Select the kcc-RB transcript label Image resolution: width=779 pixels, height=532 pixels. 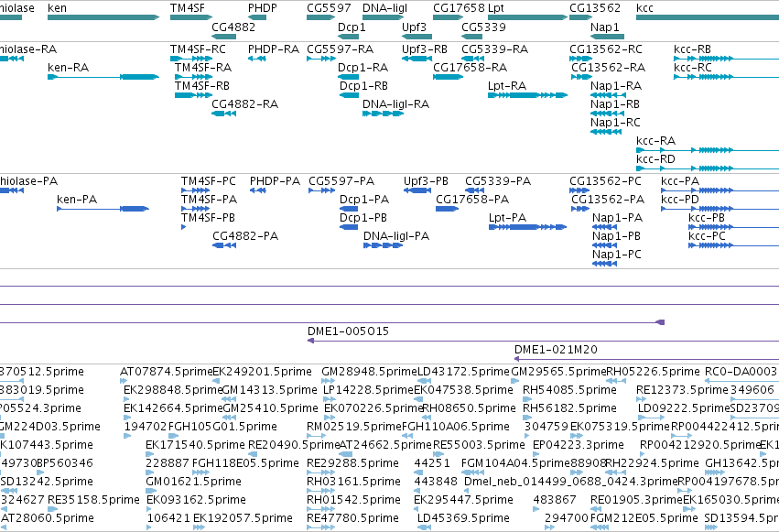[x=692, y=49]
